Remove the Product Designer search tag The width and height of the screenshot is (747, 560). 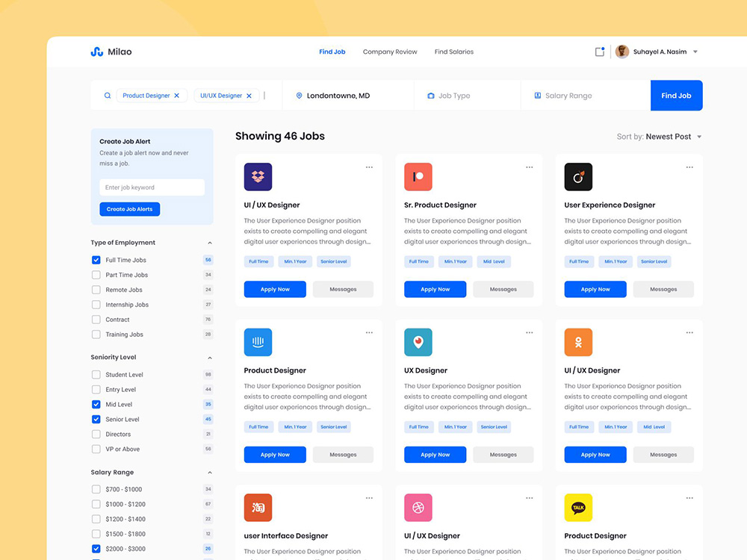point(177,96)
